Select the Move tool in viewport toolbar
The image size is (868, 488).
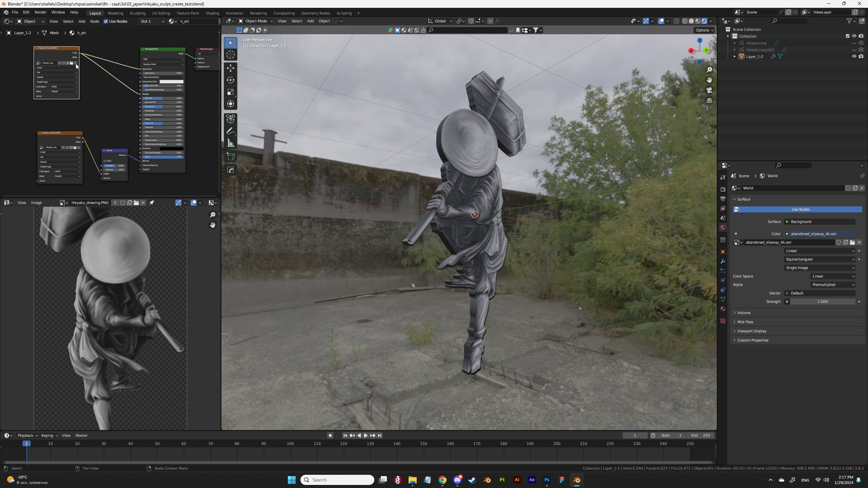click(x=231, y=68)
